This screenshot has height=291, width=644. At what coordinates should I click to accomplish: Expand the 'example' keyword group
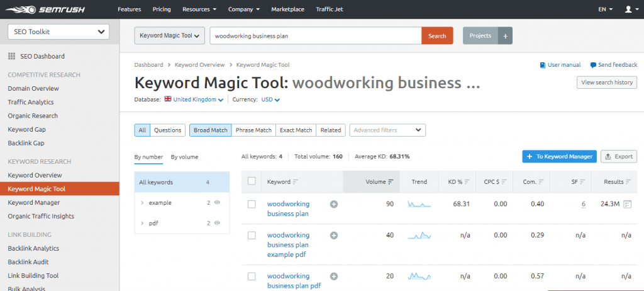[x=142, y=203]
